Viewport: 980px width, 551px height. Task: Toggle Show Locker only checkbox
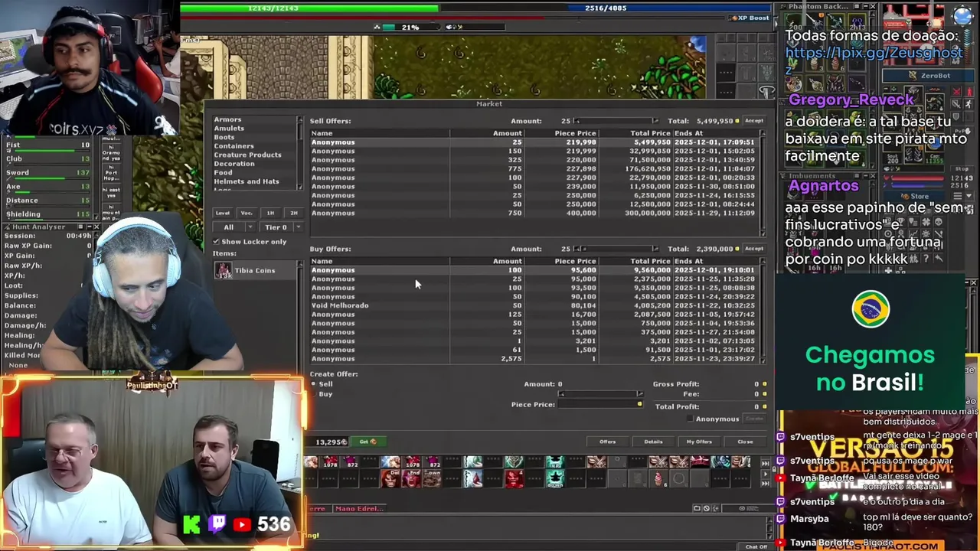(x=217, y=242)
